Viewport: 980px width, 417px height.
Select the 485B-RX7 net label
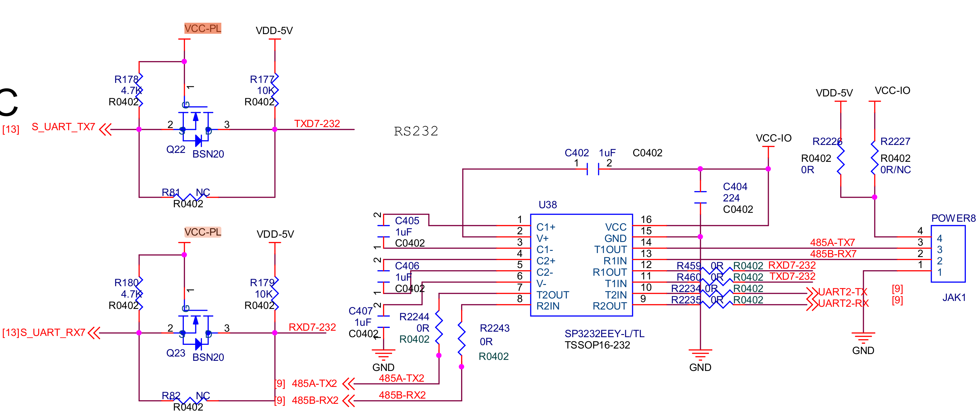point(833,254)
